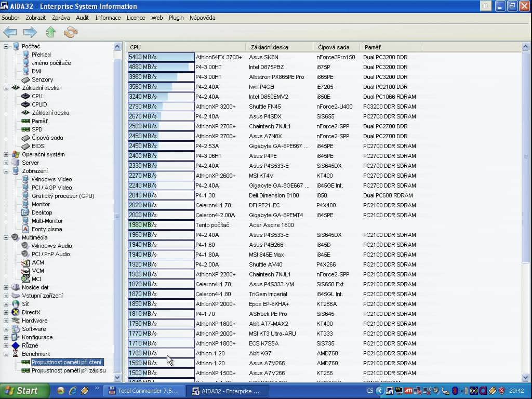Screen dimensions: 532x399
Task: Expand the Operační systém node
Action: [x=6, y=154]
